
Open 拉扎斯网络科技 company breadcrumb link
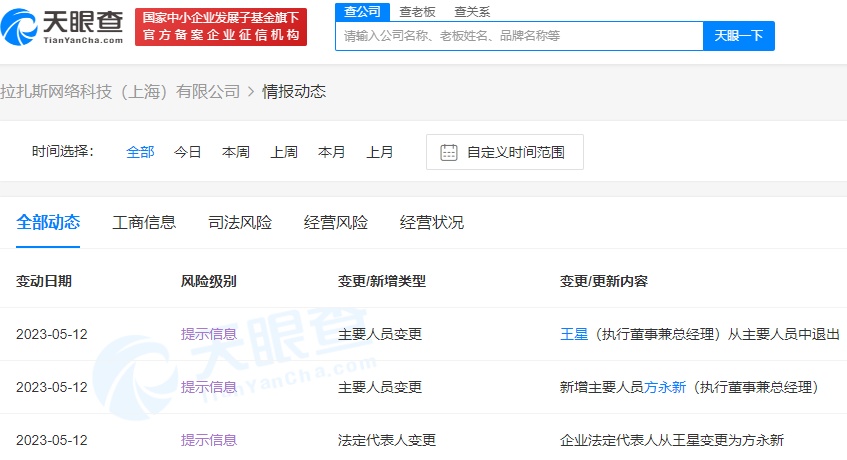(x=120, y=92)
